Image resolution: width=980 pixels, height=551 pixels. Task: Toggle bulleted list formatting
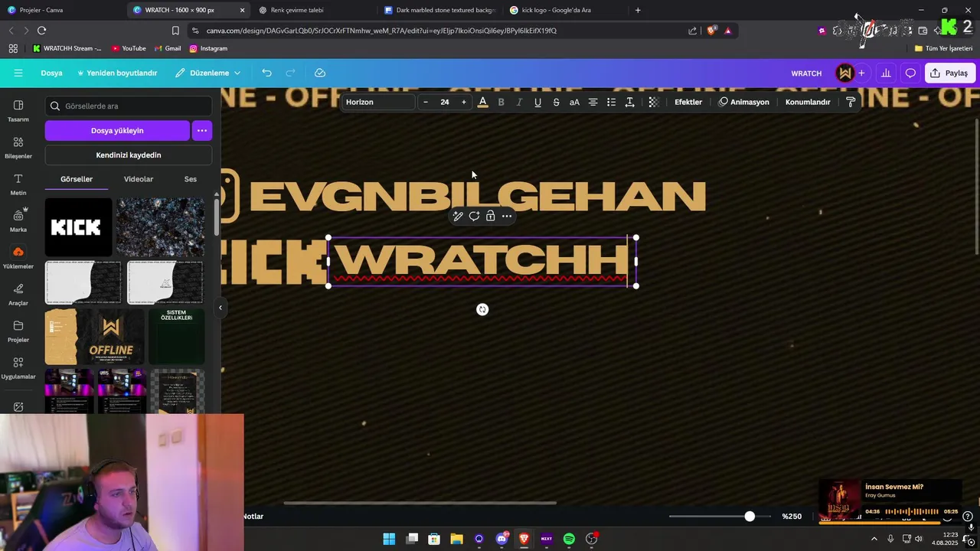point(611,102)
